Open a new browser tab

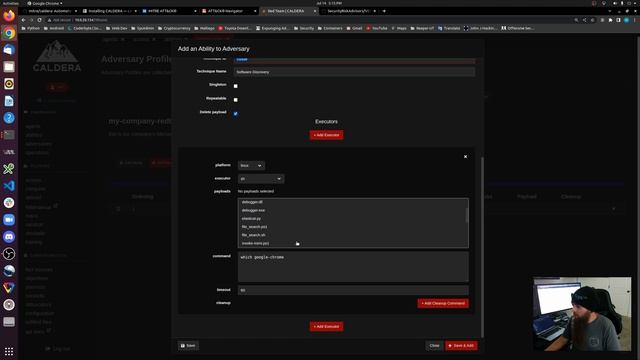[384, 11]
